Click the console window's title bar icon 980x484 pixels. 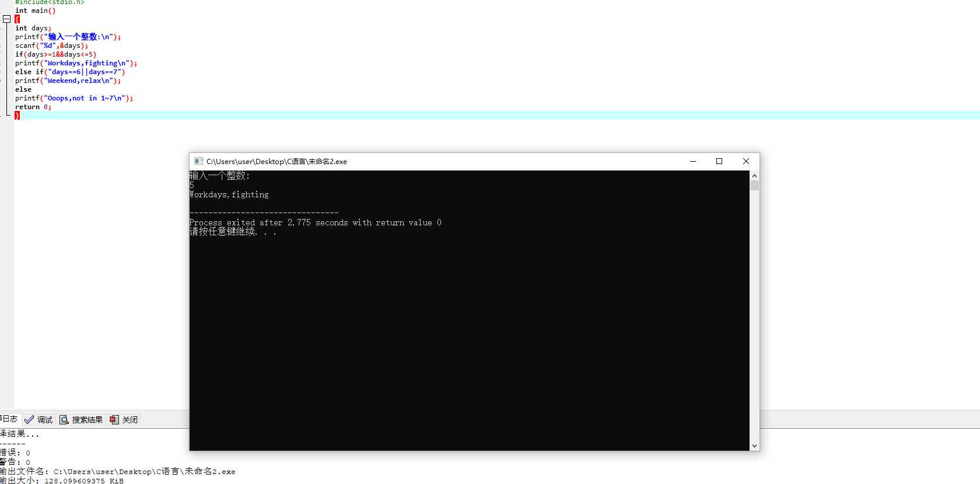pyautogui.click(x=198, y=161)
